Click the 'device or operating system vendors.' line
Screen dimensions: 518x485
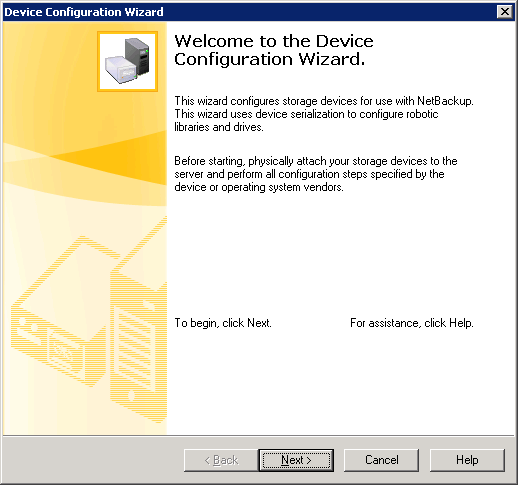click(x=259, y=187)
